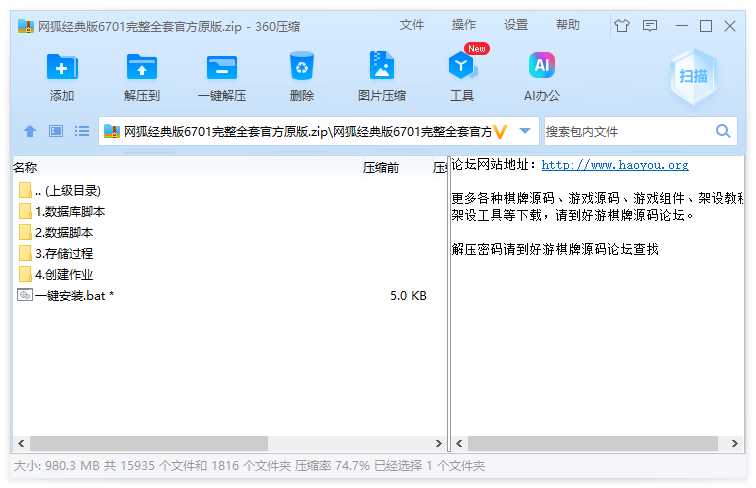The image size is (756, 488).
Task: Open the 操作 menu
Action: (464, 25)
